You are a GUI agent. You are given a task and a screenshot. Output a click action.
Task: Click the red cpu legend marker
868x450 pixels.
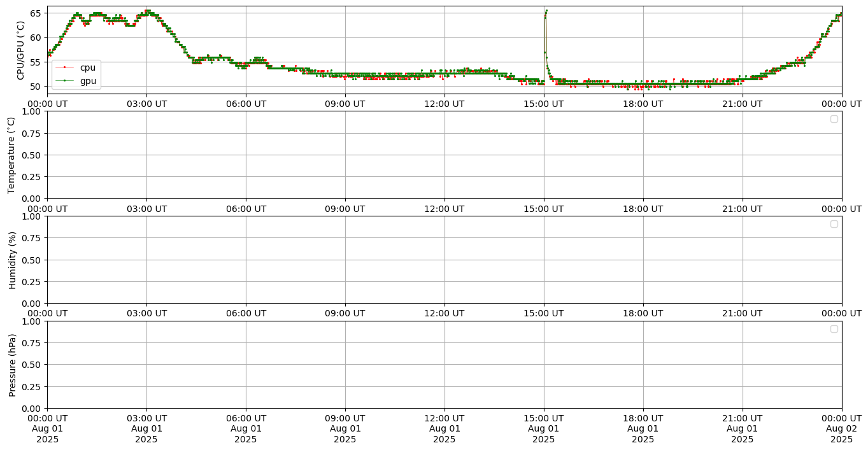click(x=64, y=67)
